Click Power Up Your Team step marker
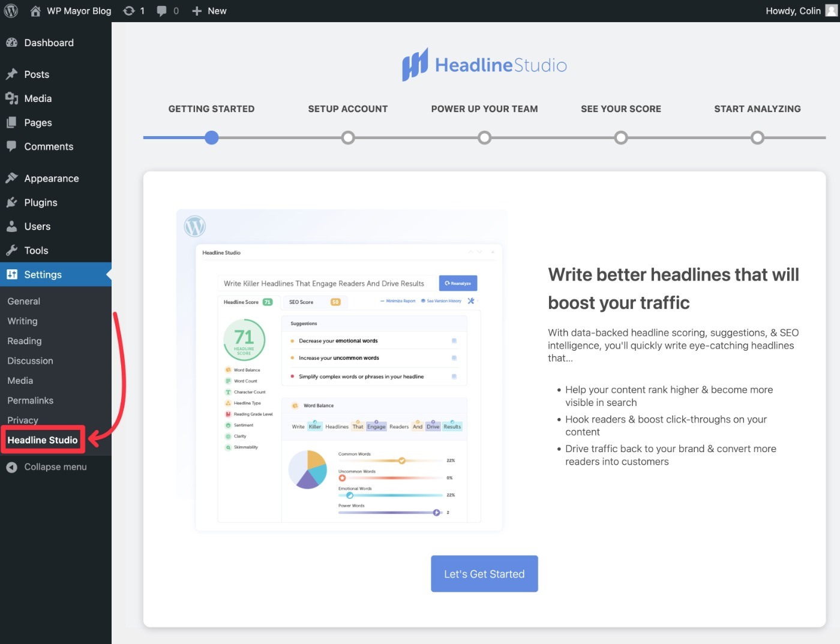The image size is (840, 644). [x=485, y=137]
